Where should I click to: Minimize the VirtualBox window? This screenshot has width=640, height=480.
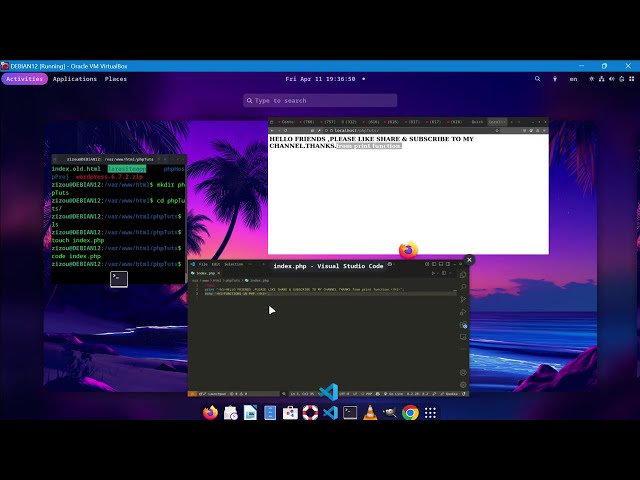(x=582, y=66)
